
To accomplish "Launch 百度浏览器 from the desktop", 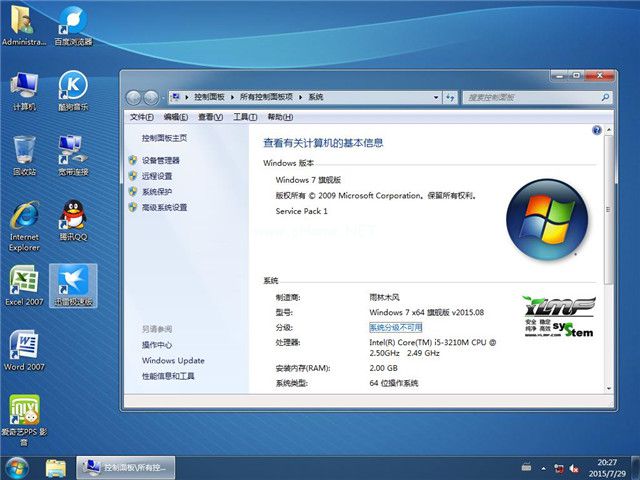I will click(73, 25).
